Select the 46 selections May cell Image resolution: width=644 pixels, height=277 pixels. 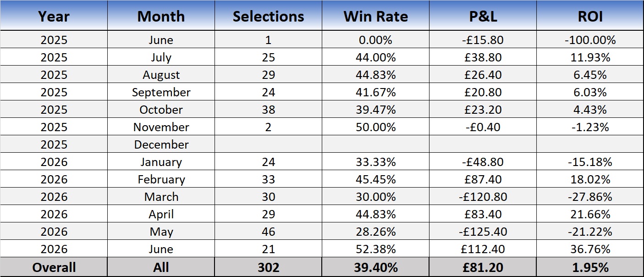coord(268,232)
